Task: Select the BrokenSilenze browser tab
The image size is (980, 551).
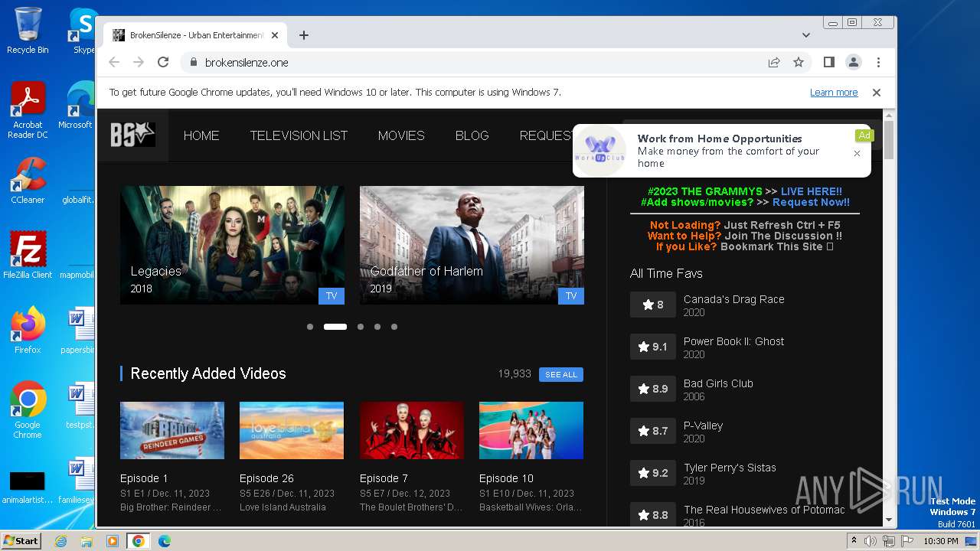Action: (195, 35)
